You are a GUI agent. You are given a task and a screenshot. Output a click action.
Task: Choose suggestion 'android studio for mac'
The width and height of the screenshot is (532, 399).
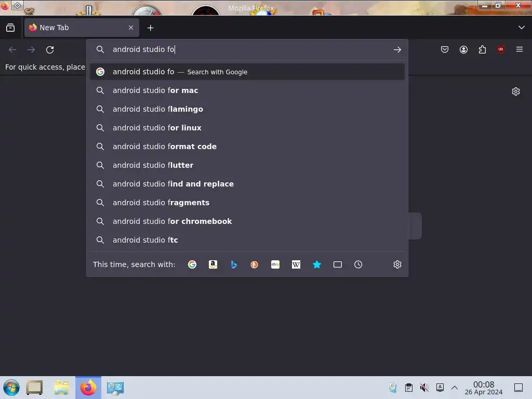tap(247, 90)
